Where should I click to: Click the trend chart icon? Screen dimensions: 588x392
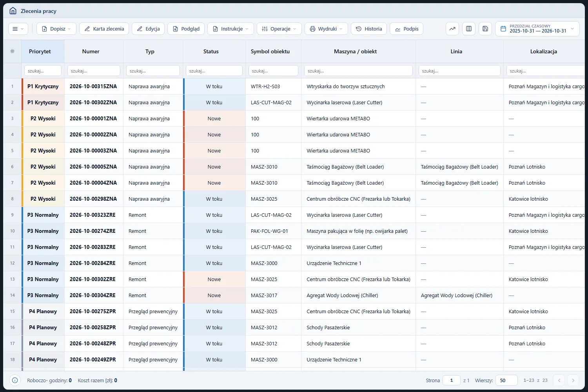(452, 29)
